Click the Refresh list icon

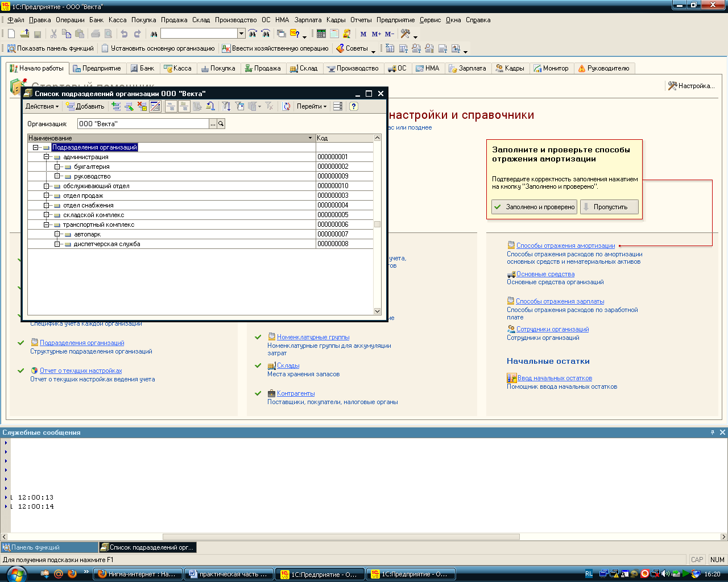click(287, 106)
